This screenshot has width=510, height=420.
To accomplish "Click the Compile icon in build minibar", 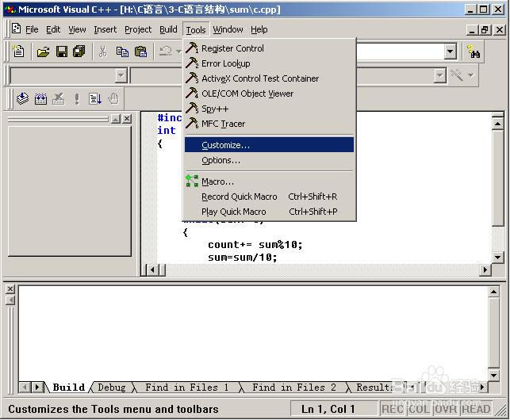I will 22,98.
